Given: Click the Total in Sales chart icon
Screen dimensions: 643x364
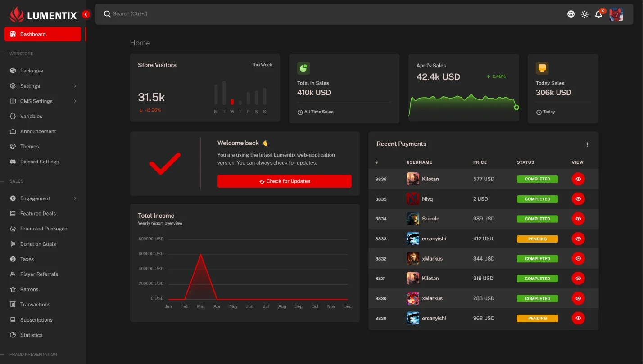Looking at the screenshot, I should 303,68.
